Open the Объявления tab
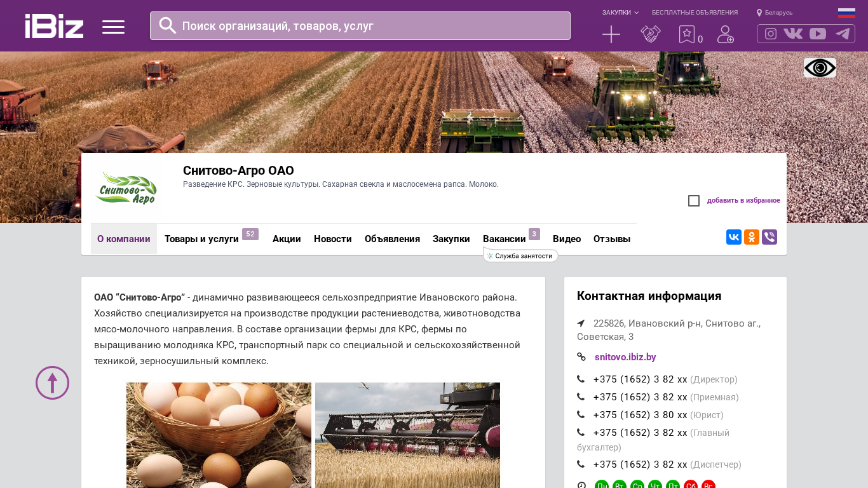 pyautogui.click(x=392, y=239)
